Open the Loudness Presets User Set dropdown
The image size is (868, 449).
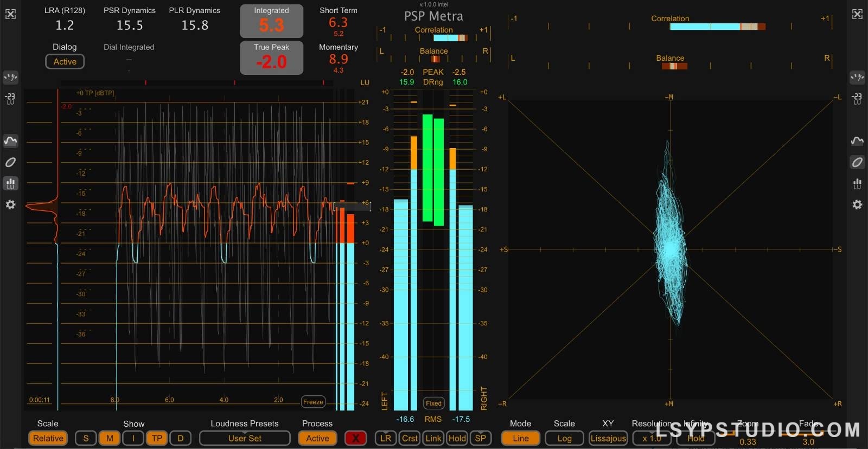click(244, 438)
